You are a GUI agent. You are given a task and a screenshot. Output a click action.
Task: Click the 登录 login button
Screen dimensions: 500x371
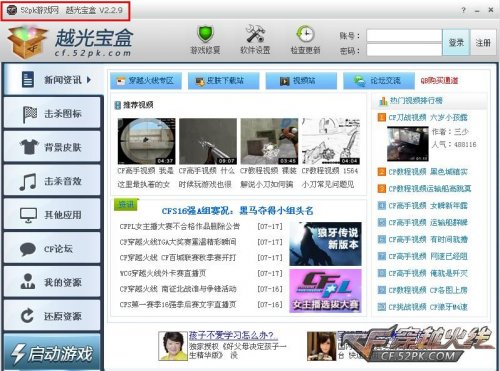tap(456, 42)
